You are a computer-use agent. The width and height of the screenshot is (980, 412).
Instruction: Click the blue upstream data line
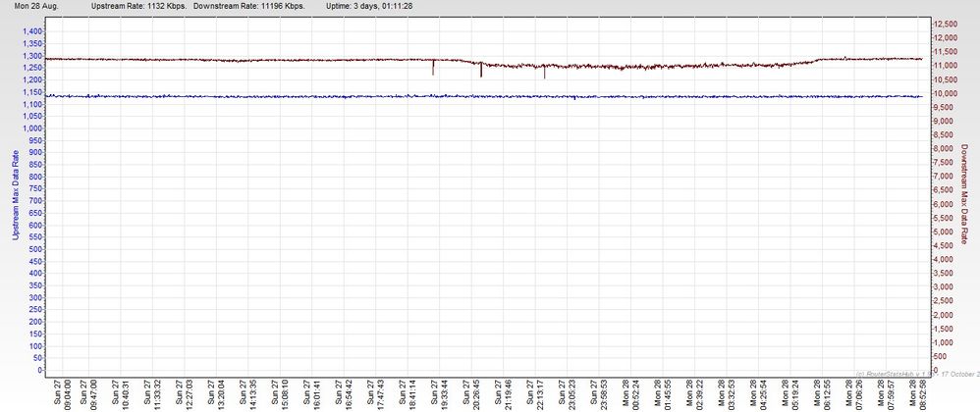295,96
